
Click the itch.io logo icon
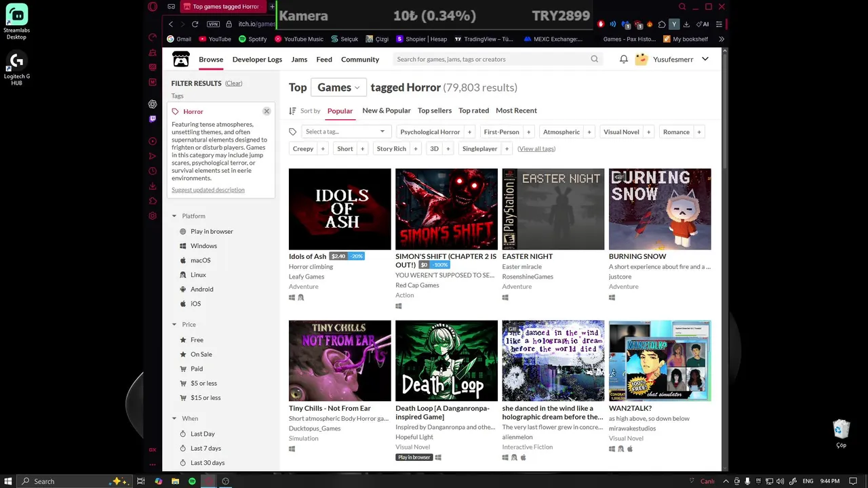point(181,59)
